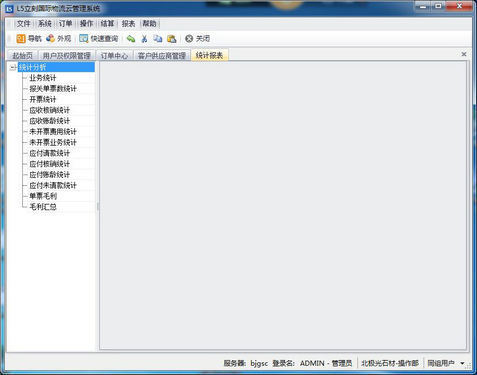This screenshot has width=477, height=375.
Task: Click the 同组用户 status bar label
Action: (x=441, y=363)
